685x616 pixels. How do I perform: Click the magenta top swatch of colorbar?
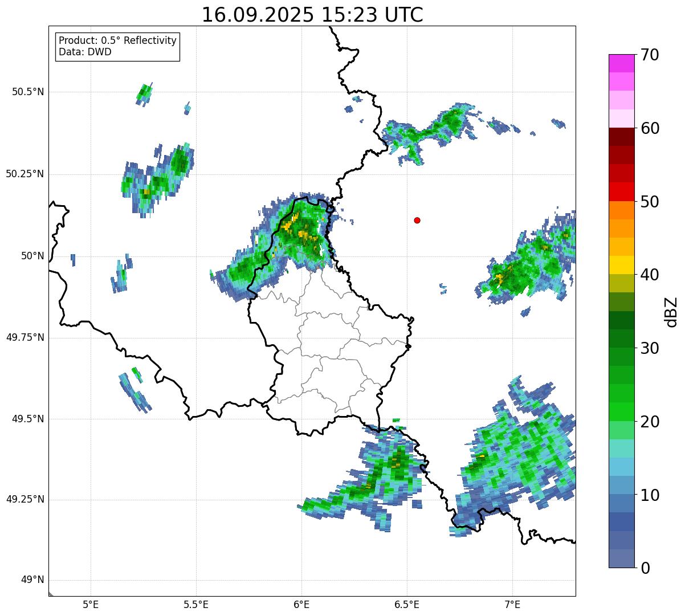(622, 63)
